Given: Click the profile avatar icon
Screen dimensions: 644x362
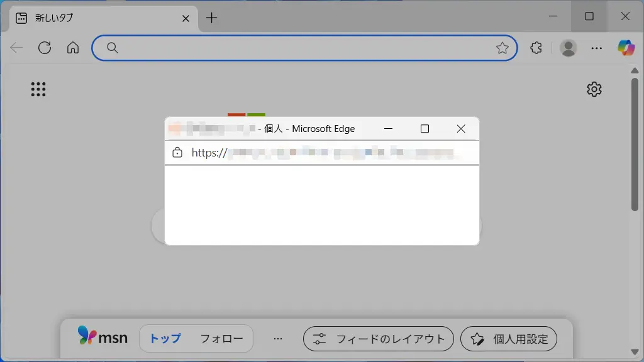Looking at the screenshot, I should (568, 48).
